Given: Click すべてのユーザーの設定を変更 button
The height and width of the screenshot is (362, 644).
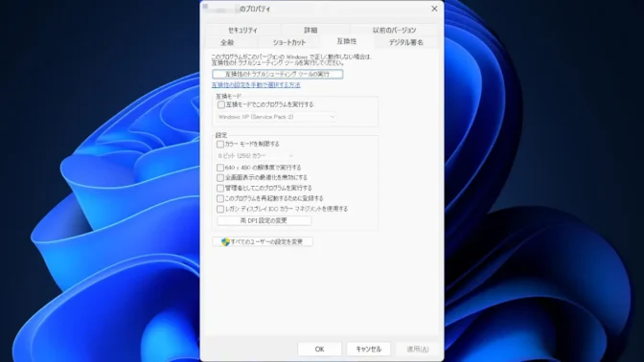Looking at the screenshot, I should [x=263, y=241].
